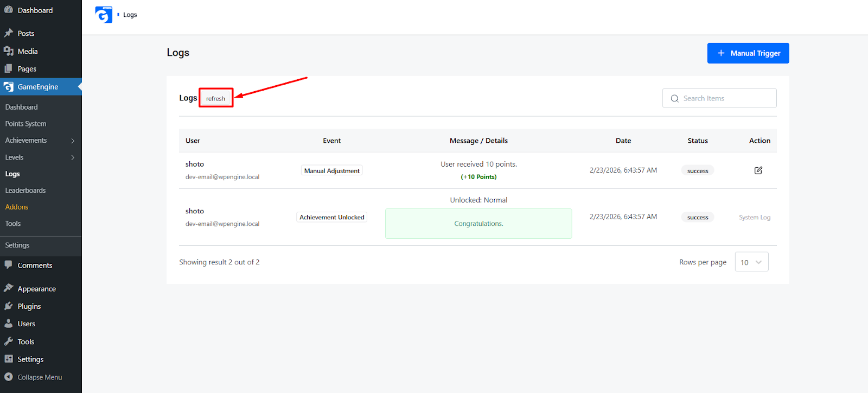Focus the Search Items field
This screenshot has width=868, height=393.
click(x=719, y=98)
